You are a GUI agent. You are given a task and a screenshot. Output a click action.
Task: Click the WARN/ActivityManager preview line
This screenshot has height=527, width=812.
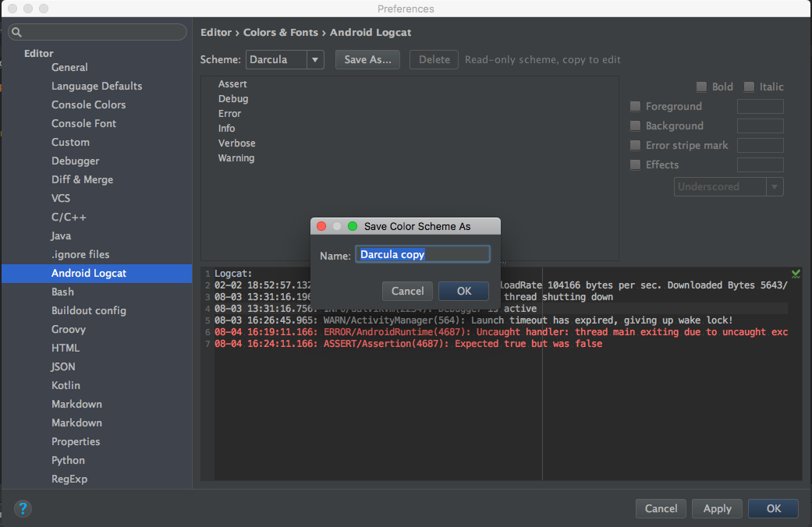tap(473, 320)
